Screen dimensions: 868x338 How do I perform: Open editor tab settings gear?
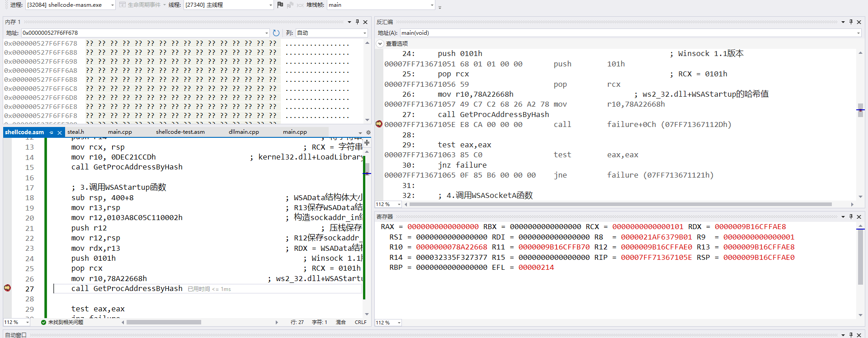pyautogui.click(x=368, y=132)
